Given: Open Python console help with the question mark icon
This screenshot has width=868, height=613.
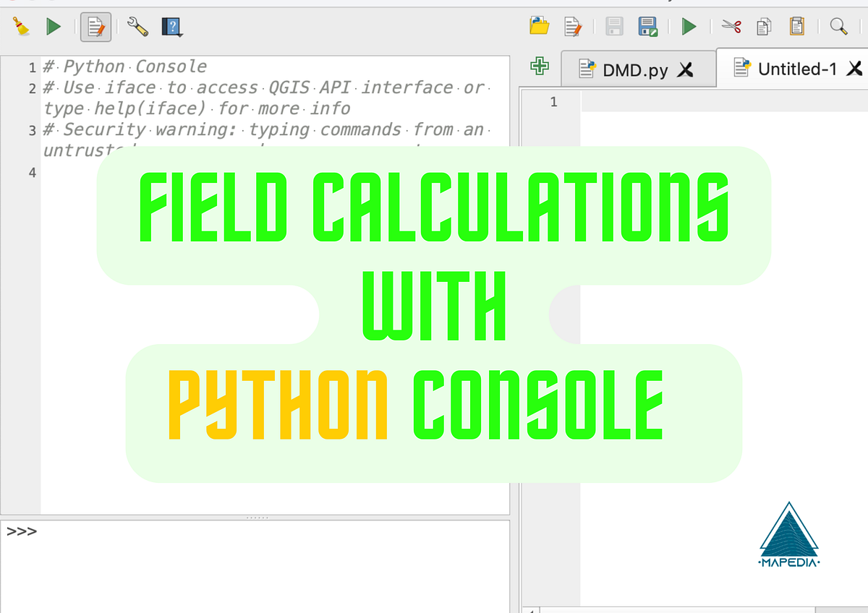Looking at the screenshot, I should pyautogui.click(x=171, y=27).
